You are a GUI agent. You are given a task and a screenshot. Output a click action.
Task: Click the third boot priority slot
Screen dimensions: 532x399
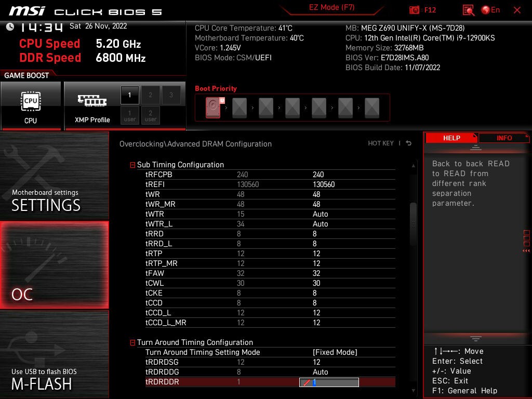click(x=266, y=108)
